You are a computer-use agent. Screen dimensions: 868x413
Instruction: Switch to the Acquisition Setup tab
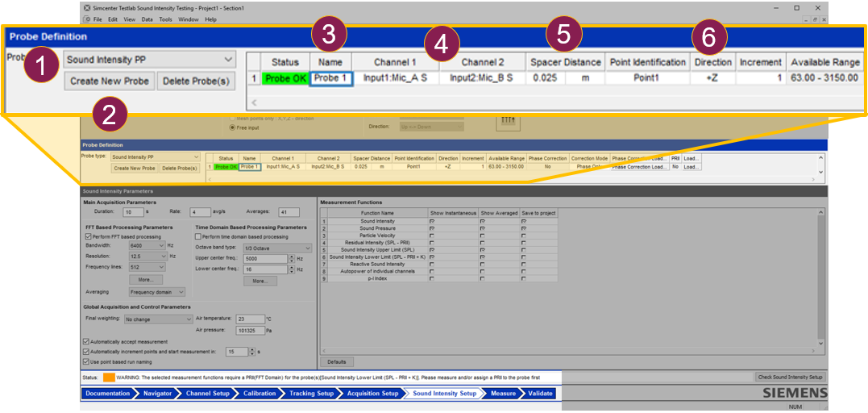pos(372,394)
